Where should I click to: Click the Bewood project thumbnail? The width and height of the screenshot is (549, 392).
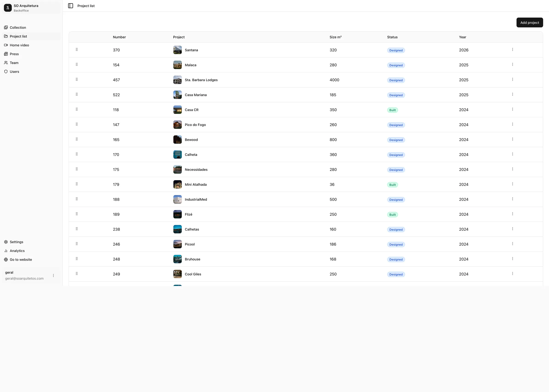(177, 139)
